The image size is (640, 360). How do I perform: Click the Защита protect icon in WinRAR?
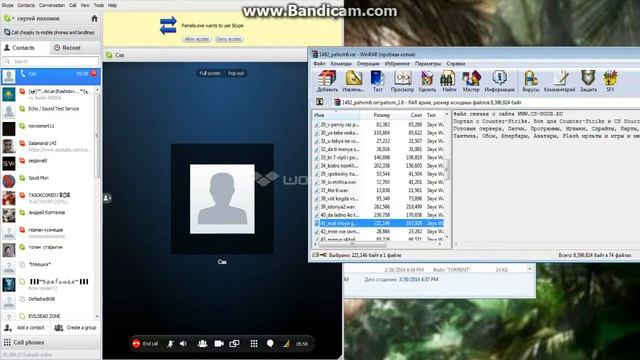click(588, 81)
